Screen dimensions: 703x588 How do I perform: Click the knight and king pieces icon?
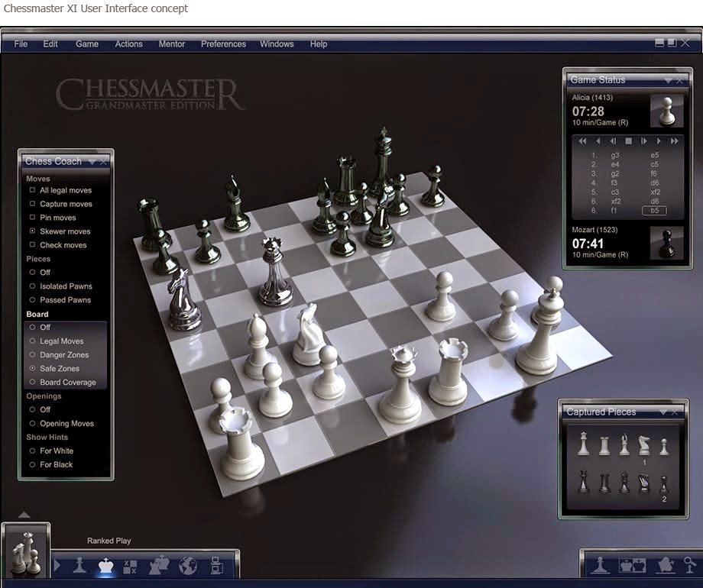tap(159, 565)
